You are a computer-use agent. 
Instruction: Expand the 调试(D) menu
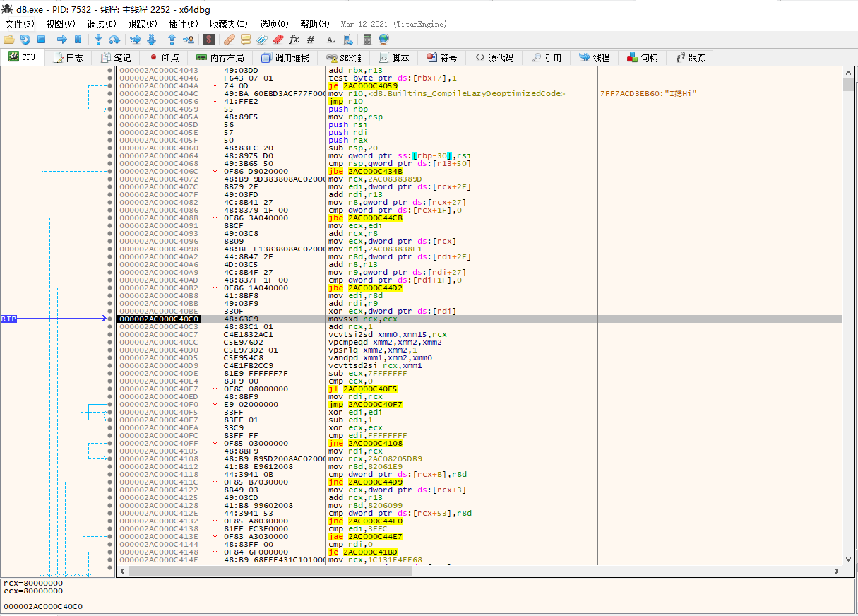102,24
